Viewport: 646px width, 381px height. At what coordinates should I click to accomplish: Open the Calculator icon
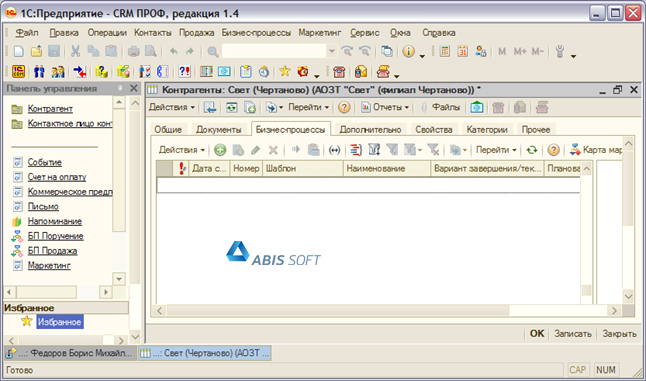[x=445, y=51]
